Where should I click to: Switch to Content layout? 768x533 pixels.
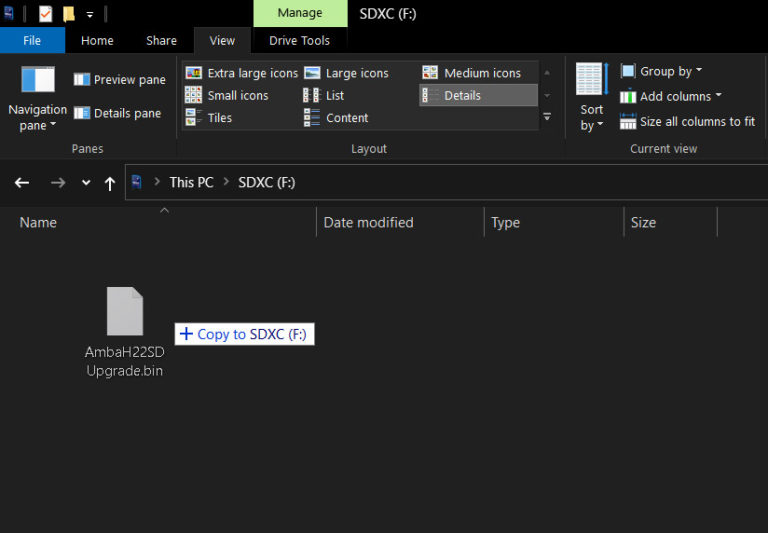coord(336,118)
